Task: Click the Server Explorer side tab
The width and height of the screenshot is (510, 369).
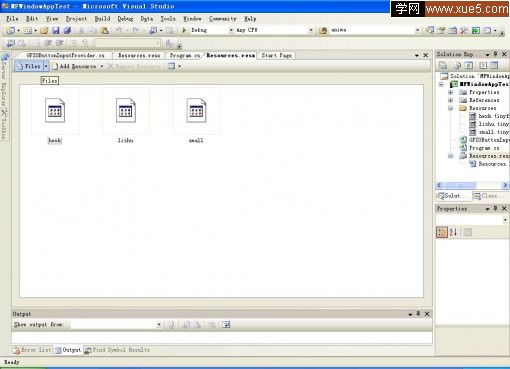Action: pos(4,79)
